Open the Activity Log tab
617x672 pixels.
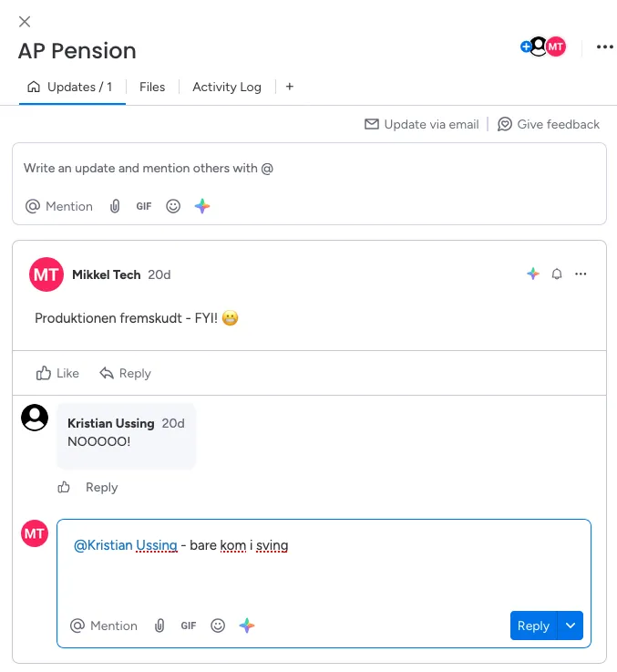227,87
